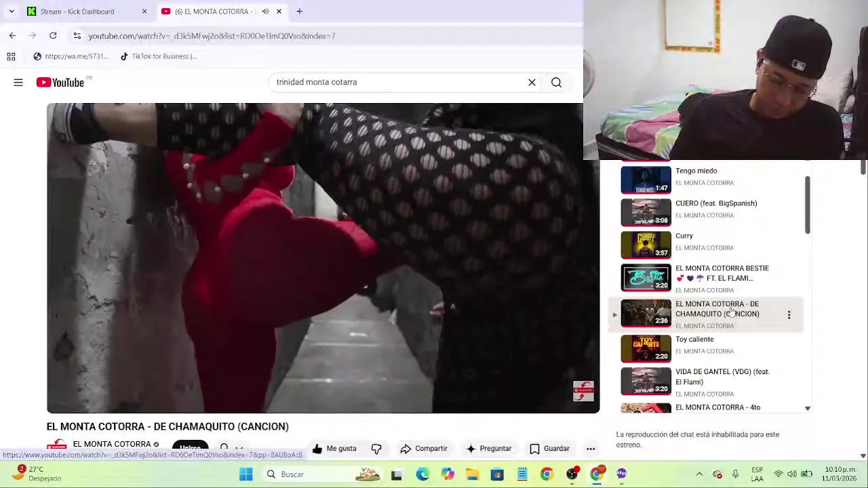The image size is (868, 488).
Task: Open the Windows Start menu
Action: coord(245,474)
